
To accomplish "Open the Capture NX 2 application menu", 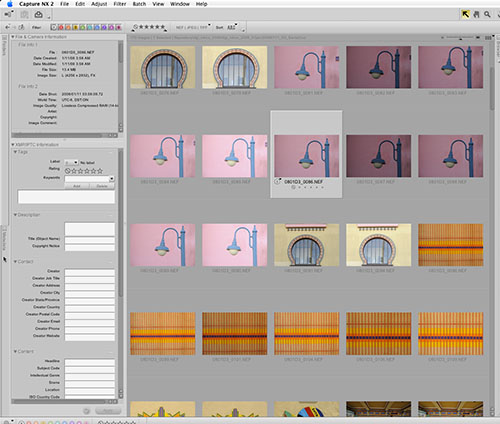I will click(36, 4).
